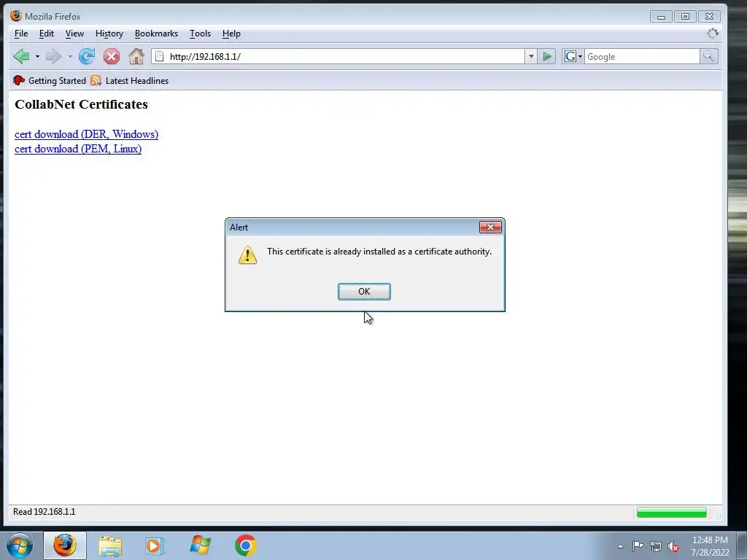Expand the address bar URL dropdown

(531, 57)
